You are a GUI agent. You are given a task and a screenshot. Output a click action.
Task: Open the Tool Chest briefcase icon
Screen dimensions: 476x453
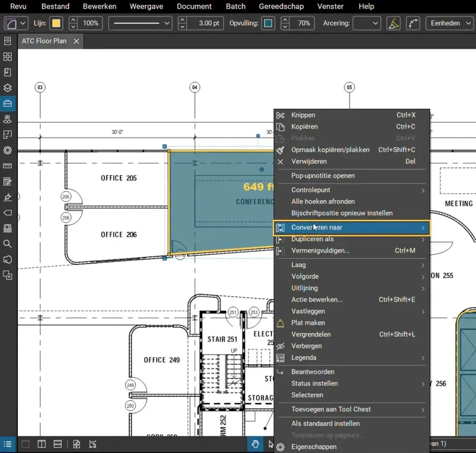tap(8, 103)
